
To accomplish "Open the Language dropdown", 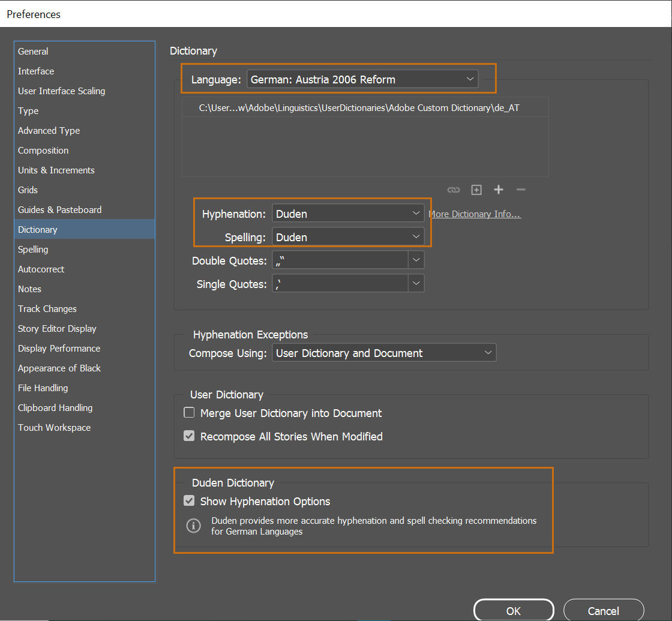I will pyautogui.click(x=362, y=79).
